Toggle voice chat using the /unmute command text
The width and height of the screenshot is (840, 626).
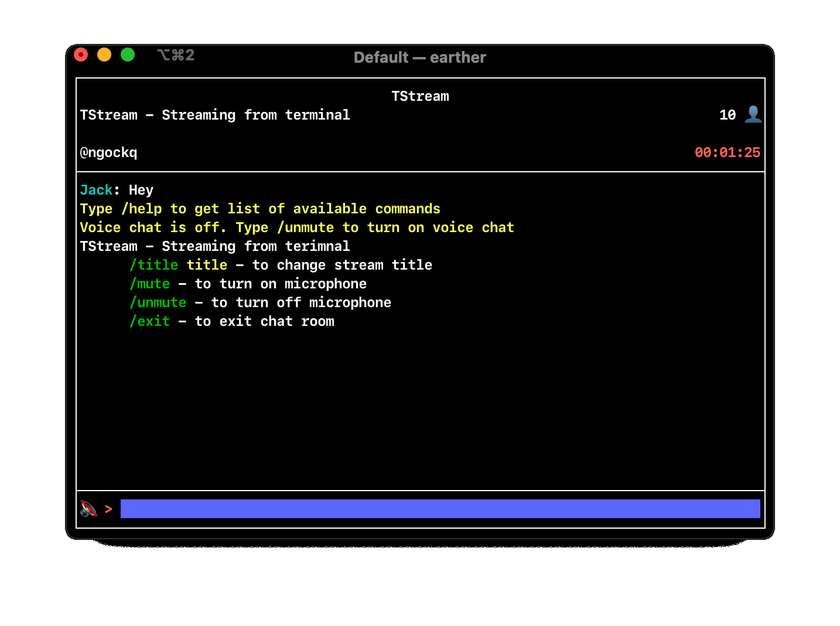306,227
